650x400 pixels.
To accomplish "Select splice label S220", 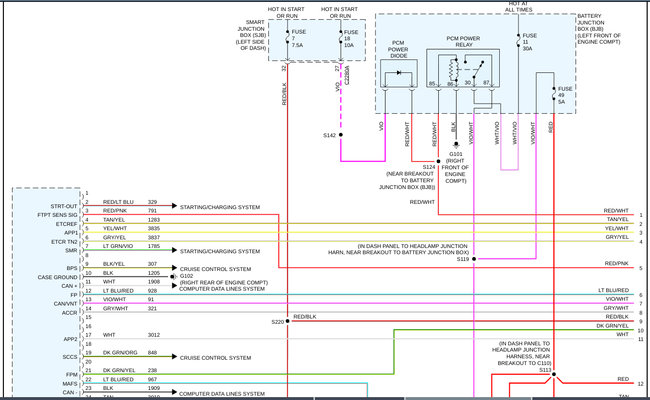I will point(278,322).
